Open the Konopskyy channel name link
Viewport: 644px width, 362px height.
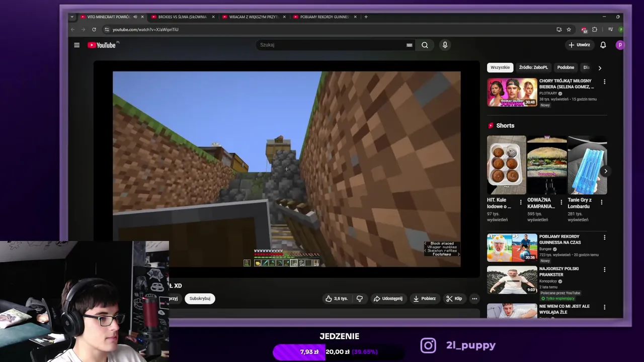(548, 281)
